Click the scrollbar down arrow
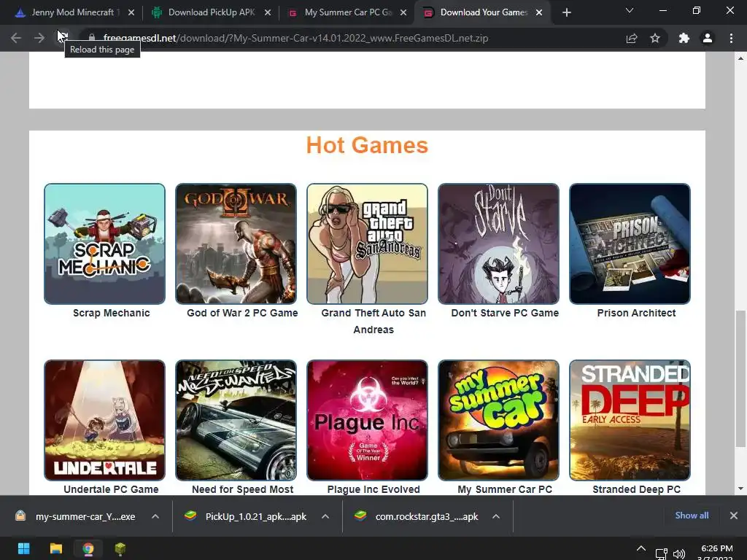This screenshot has width=747, height=560. coord(740,489)
